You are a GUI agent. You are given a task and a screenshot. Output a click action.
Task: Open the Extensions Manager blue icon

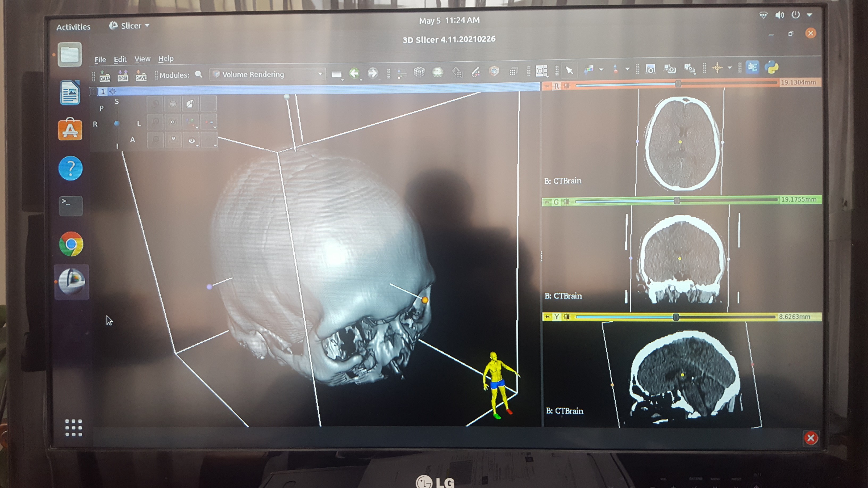tap(752, 67)
